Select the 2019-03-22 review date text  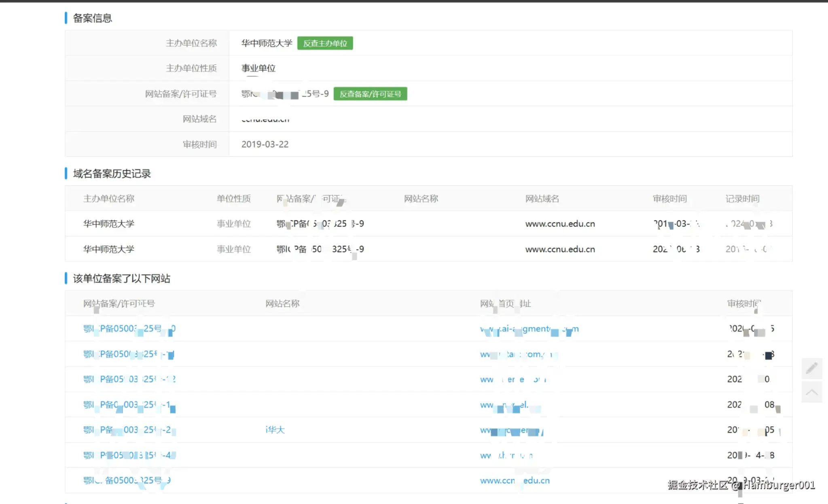pos(265,144)
